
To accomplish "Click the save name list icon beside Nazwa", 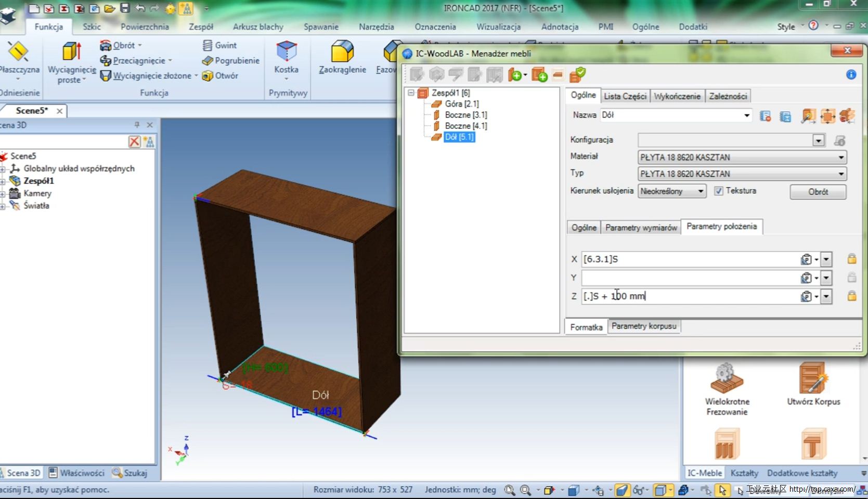I will click(785, 116).
